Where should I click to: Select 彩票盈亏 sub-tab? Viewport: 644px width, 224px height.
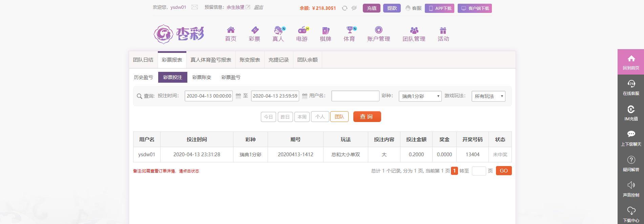point(231,77)
